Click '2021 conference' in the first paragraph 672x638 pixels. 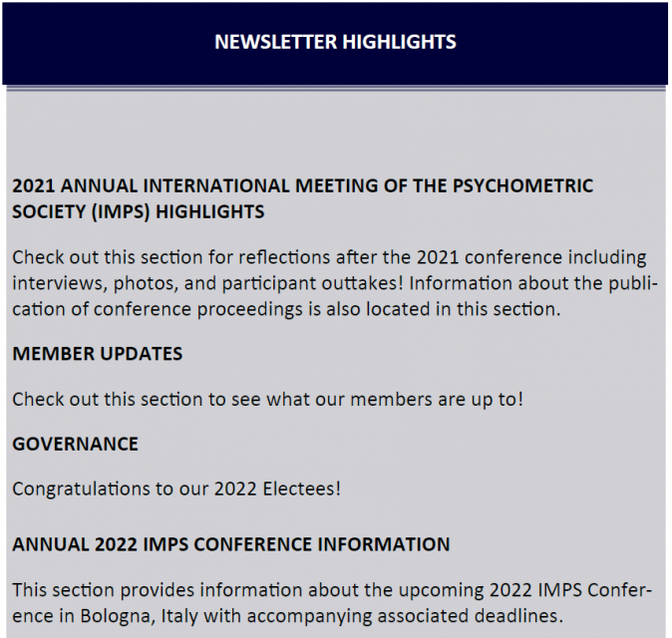click(489, 257)
